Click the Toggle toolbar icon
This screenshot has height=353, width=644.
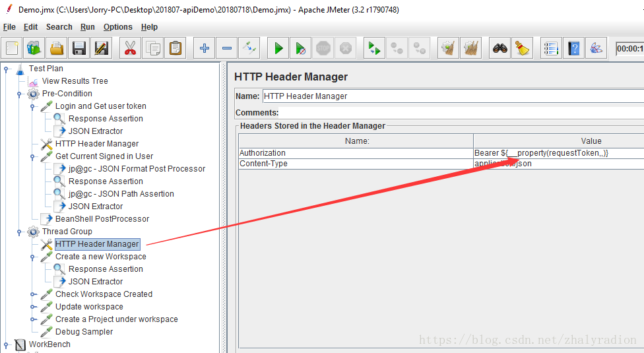click(249, 48)
